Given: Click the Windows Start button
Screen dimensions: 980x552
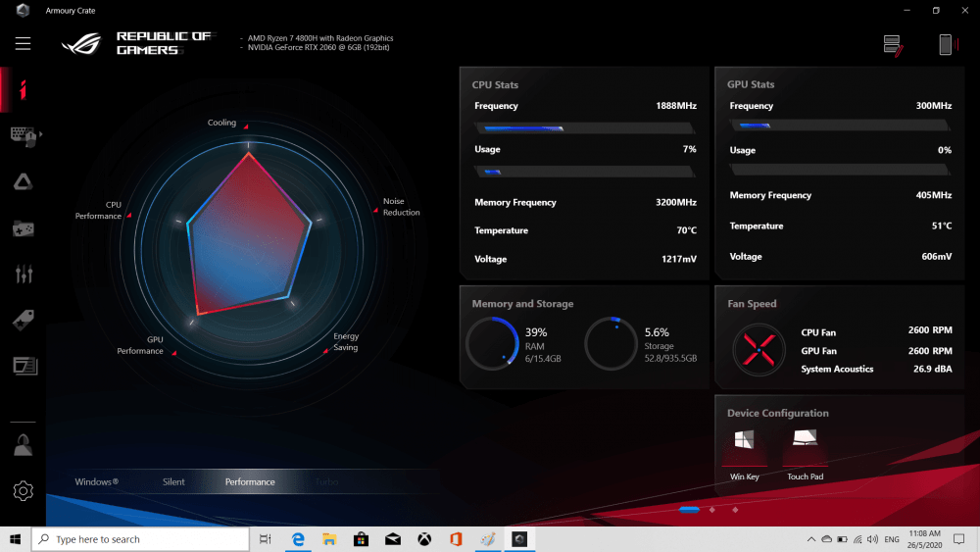Looking at the screenshot, I should click(16, 539).
